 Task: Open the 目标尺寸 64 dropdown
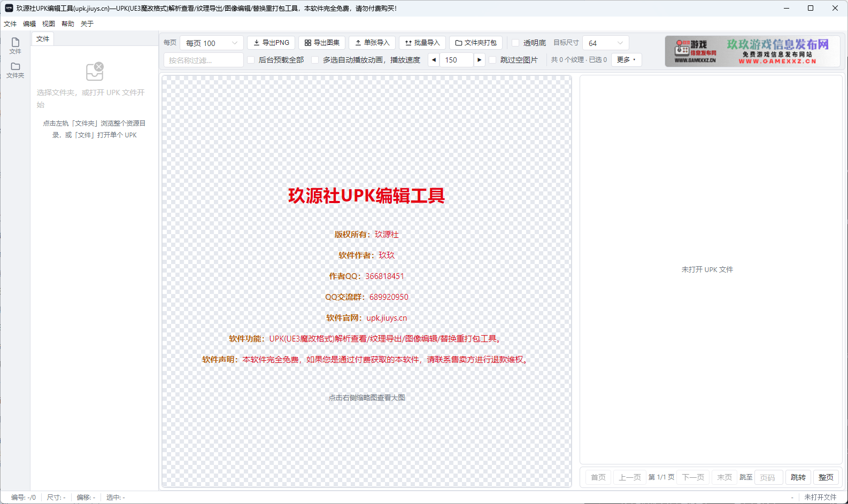click(x=606, y=43)
